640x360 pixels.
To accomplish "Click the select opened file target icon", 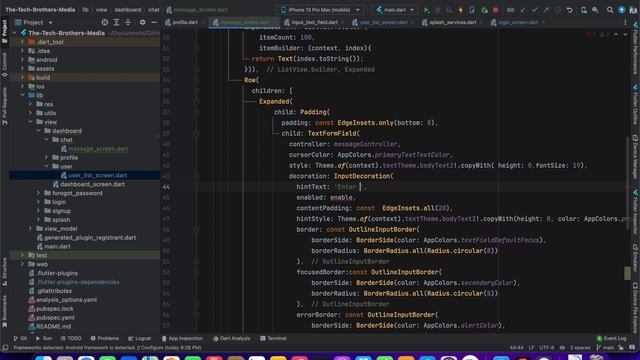I will point(105,22).
